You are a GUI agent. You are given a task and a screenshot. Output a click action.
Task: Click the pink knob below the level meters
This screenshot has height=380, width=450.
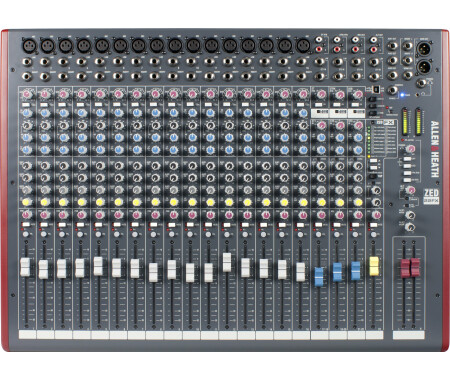[x=411, y=148]
